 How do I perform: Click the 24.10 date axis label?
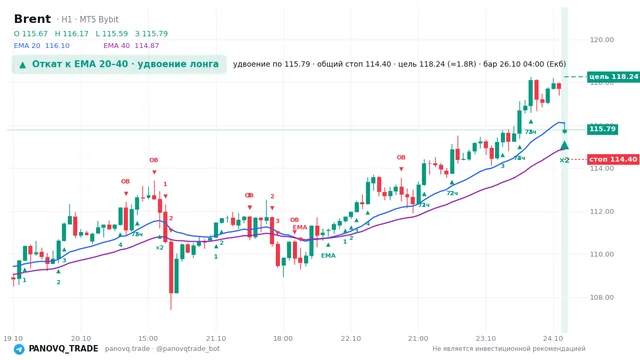pyautogui.click(x=553, y=338)
